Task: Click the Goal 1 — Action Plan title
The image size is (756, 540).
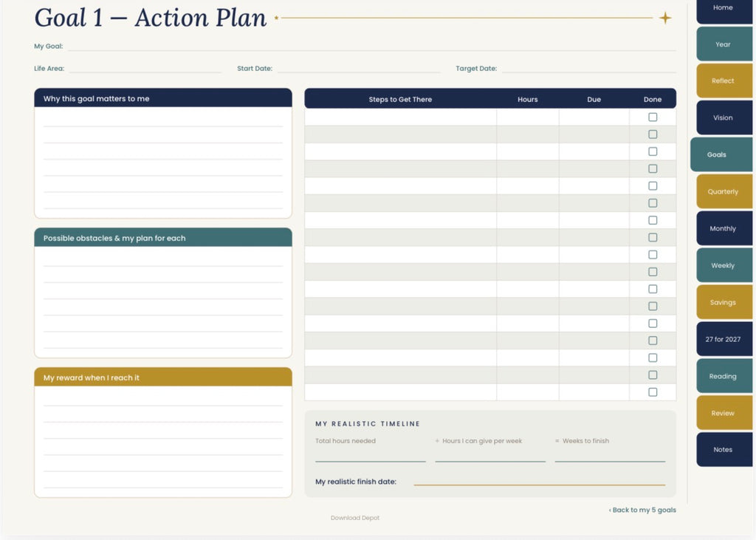Action: pyautogui.click(x=151, y=18)
